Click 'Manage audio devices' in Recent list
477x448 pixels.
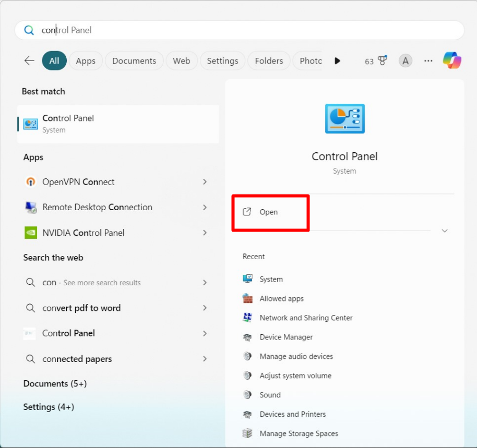coord(296,356)
